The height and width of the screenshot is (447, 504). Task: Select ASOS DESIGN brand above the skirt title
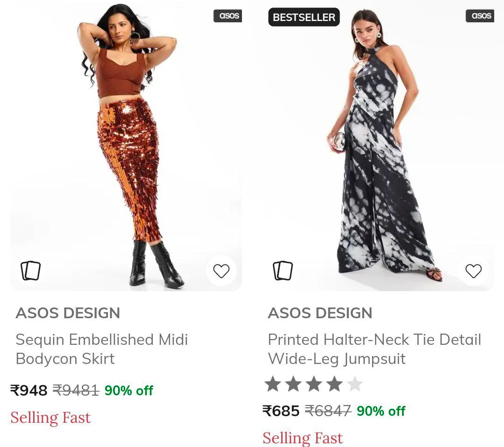coord(68,313)
